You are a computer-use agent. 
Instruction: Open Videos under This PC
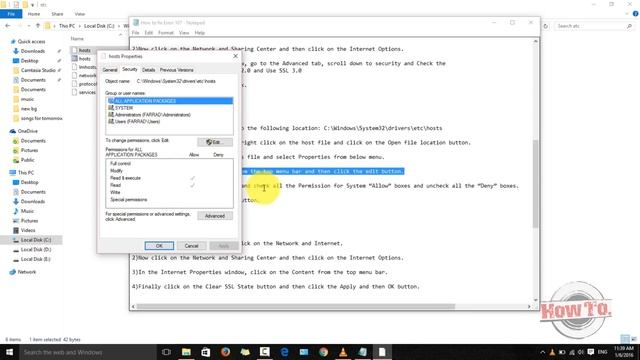28,230
